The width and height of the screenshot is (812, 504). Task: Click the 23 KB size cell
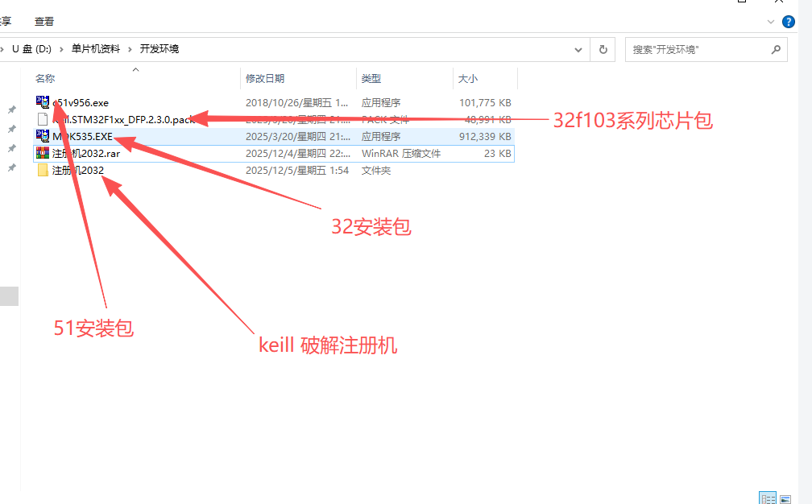pyautogui.click(x=497, y=154)
